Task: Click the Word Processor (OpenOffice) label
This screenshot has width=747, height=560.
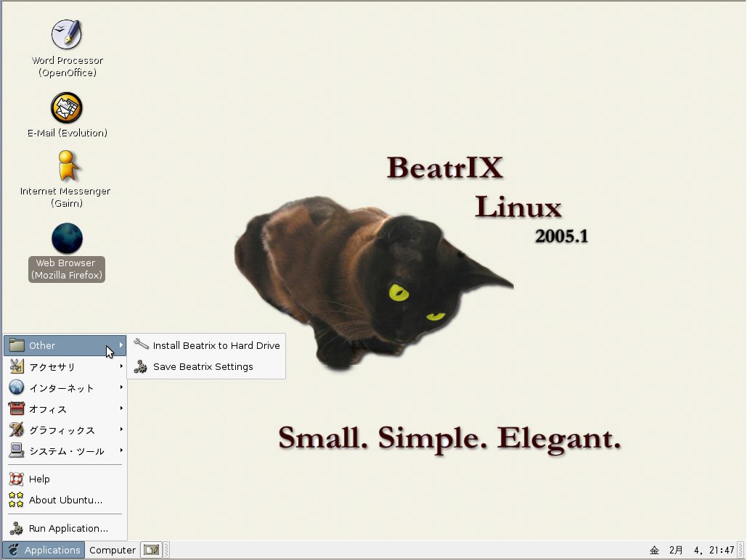Action: pos(68,66)
